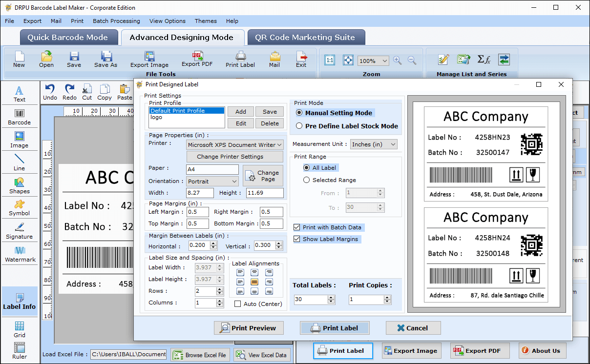Image resolution: width=590 pixels, height=364 pixels.
Task: Select the Line tool in sidebar
Action: (x=20, y=162)
